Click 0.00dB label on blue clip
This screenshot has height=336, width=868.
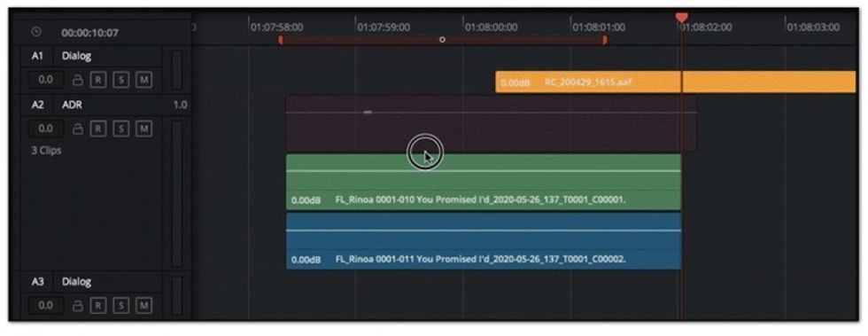306,260
